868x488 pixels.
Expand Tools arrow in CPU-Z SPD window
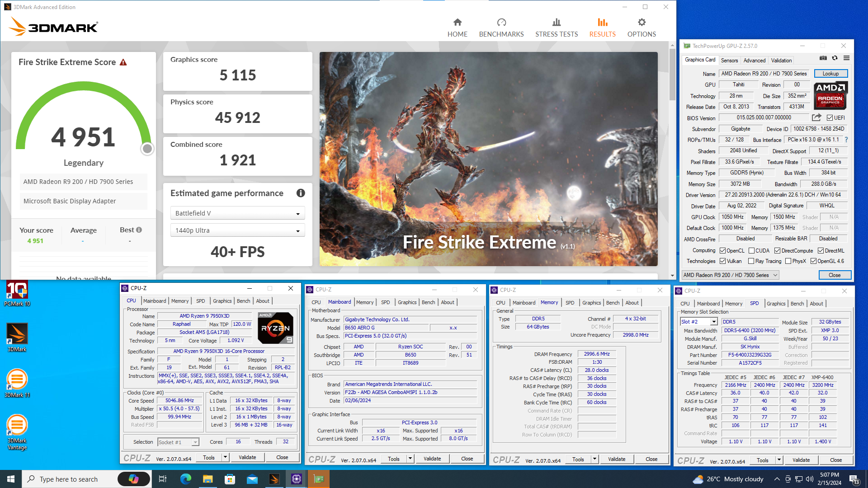point(779,460)
